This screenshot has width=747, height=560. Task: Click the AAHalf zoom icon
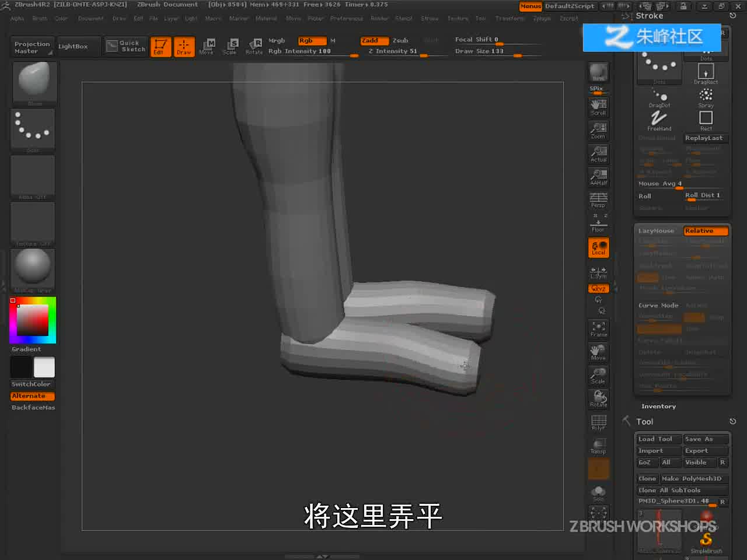pos(599,177)
